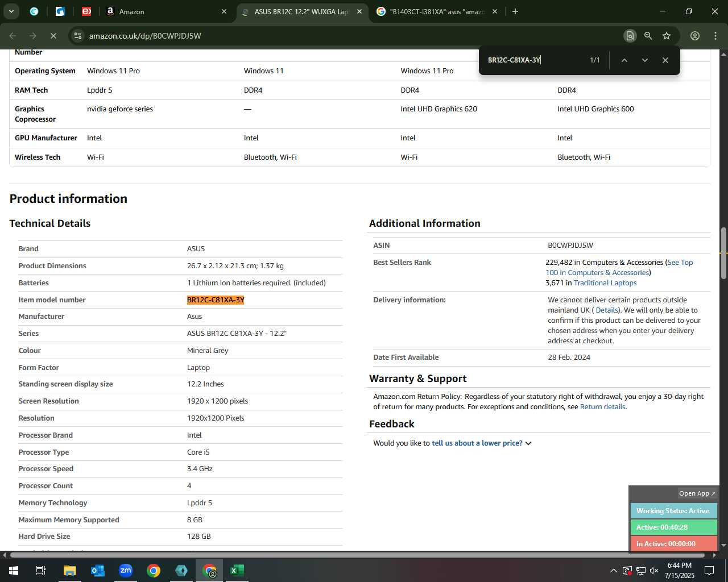Select second pinned tab
The image size is (728, 582).
(60, 11)
